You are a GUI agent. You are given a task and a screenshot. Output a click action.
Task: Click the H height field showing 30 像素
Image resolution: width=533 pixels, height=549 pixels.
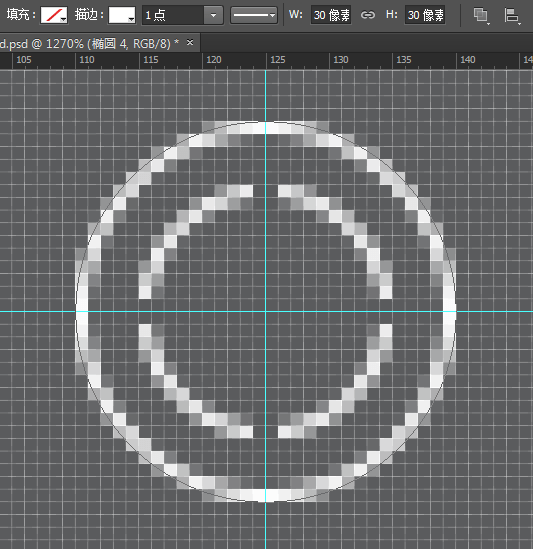click(x=425, y=15)
